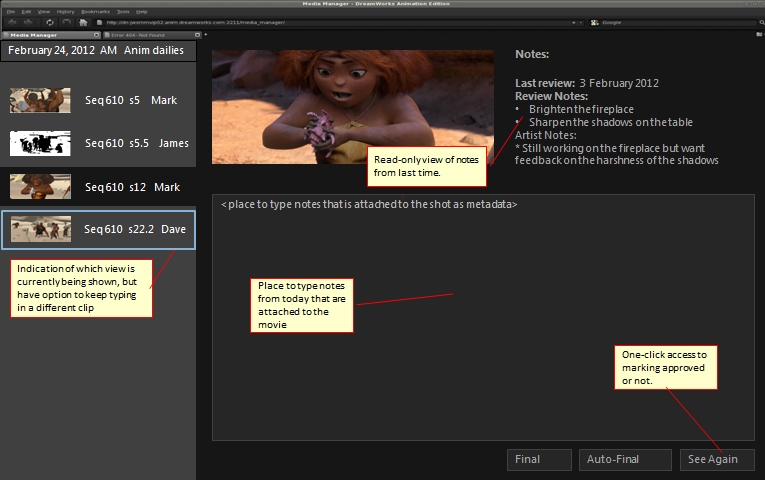Click the page icon beside the URL
The height and width of the screenshot is (480, 765).
(100, 22)
